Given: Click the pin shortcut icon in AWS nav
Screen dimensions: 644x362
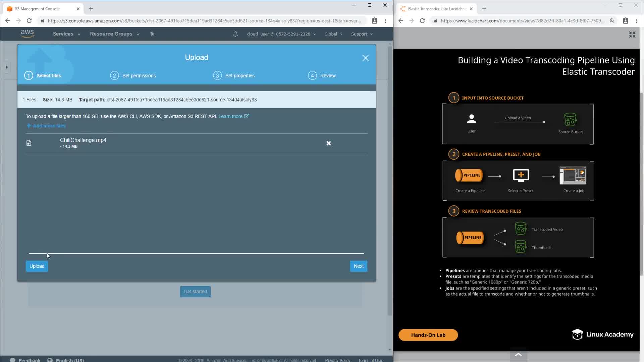Looking at the screenshot, I should coord(152,34).
